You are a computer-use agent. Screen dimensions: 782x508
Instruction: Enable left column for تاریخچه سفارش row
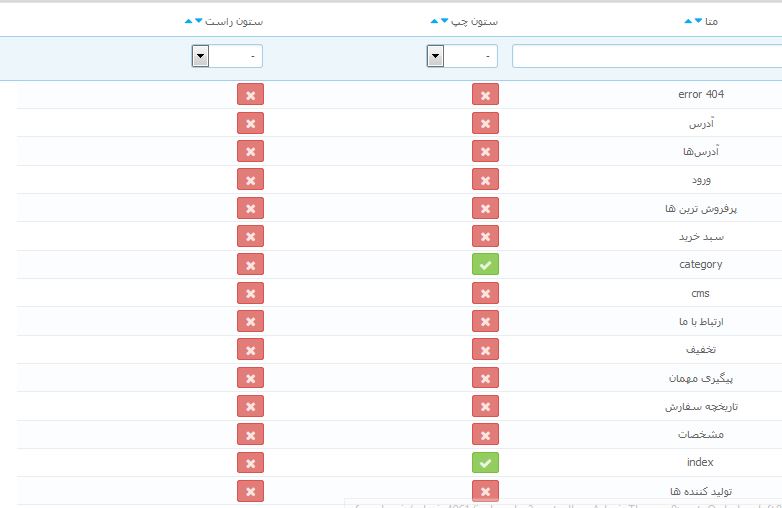[x=485, y=406]
